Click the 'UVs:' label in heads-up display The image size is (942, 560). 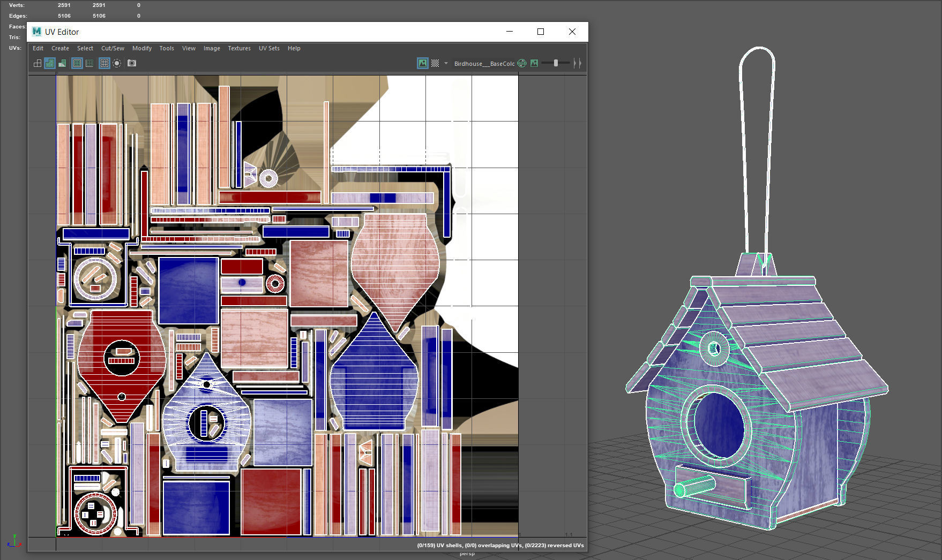point(15,48)
